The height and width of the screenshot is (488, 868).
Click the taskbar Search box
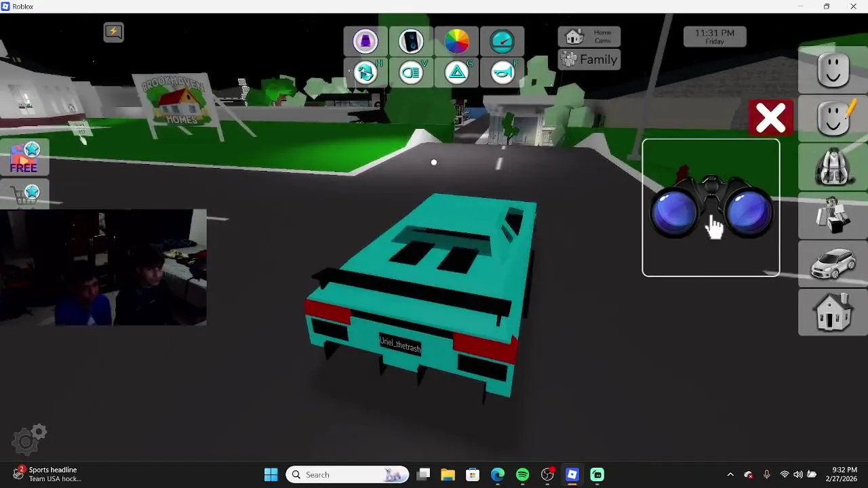(347, 474)
